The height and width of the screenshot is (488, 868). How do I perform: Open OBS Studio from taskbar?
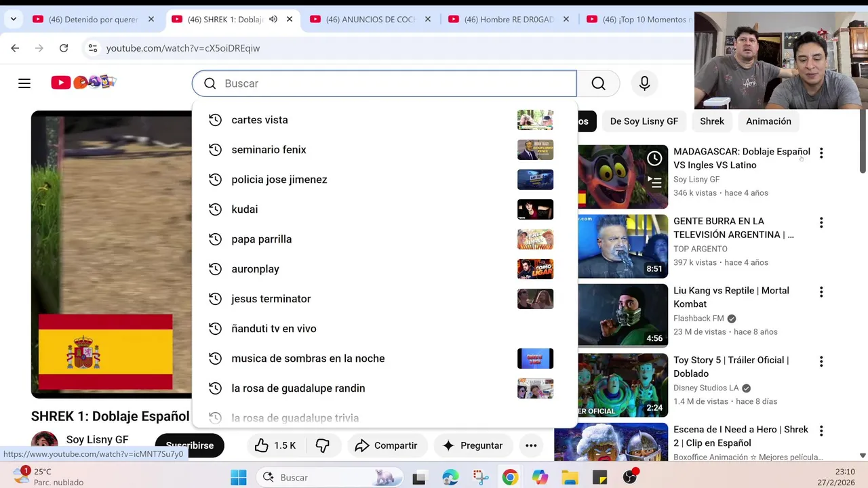click(631, 477)
